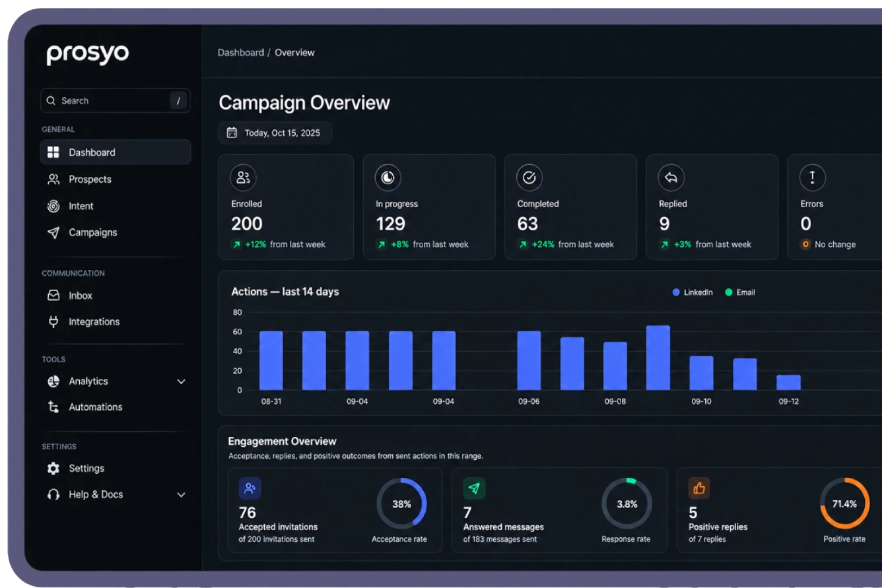Open the Replied 9 stat card
The image size is (882, 588).
pyautogui.click(x=712, y=207)
